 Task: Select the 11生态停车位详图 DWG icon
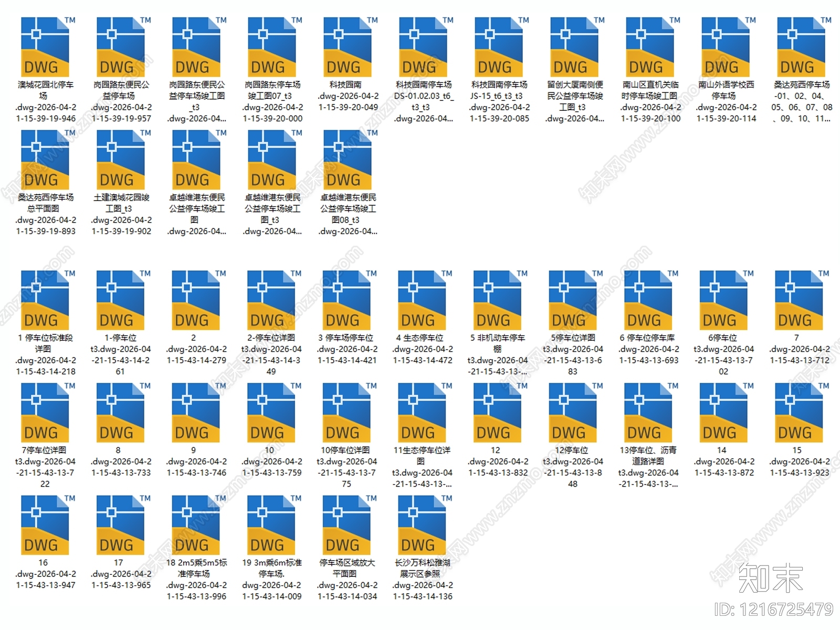pyautogui.click(x=422, y=412)
